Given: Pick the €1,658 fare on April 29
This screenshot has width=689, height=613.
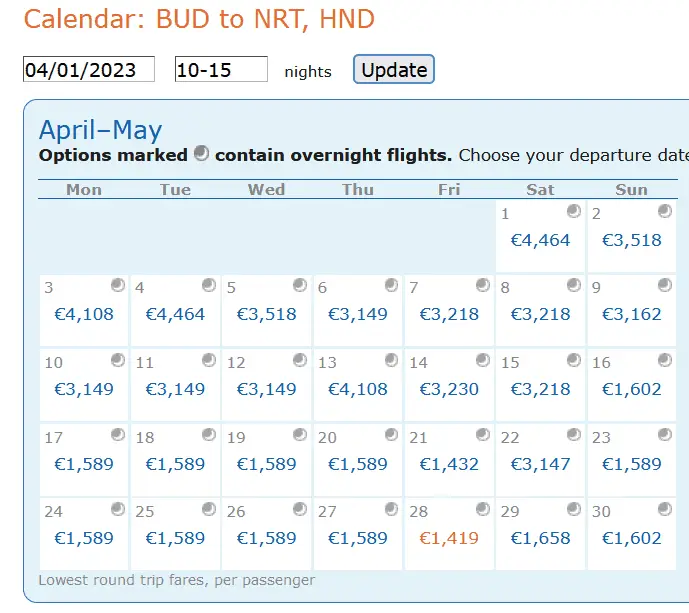Looking at the screenshot, I should 540,538.
